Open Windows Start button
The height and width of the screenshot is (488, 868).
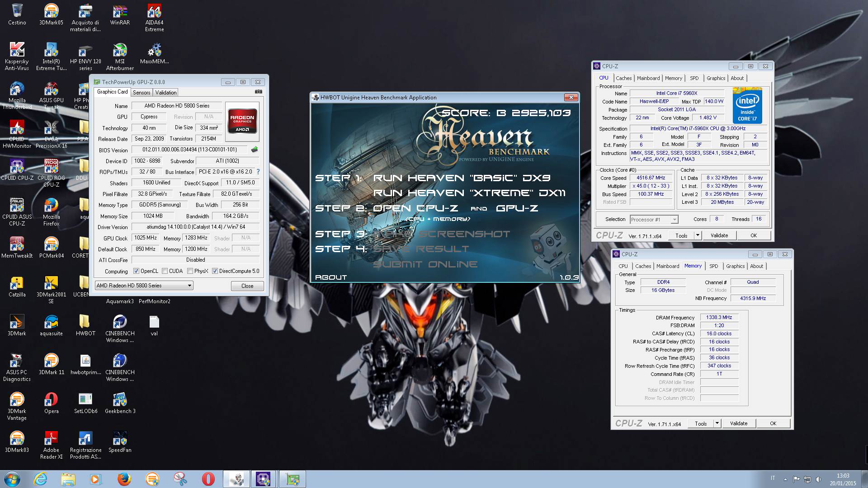click(12, 479)
